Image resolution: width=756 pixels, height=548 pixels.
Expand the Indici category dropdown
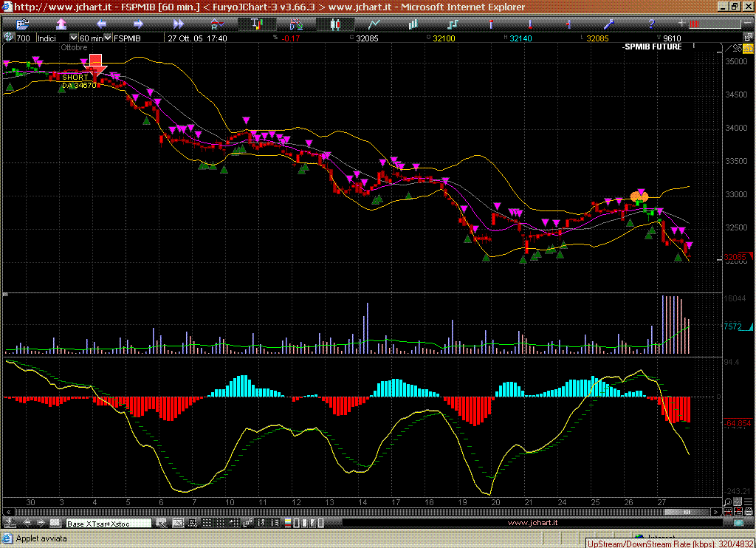[x=72, y=38]
